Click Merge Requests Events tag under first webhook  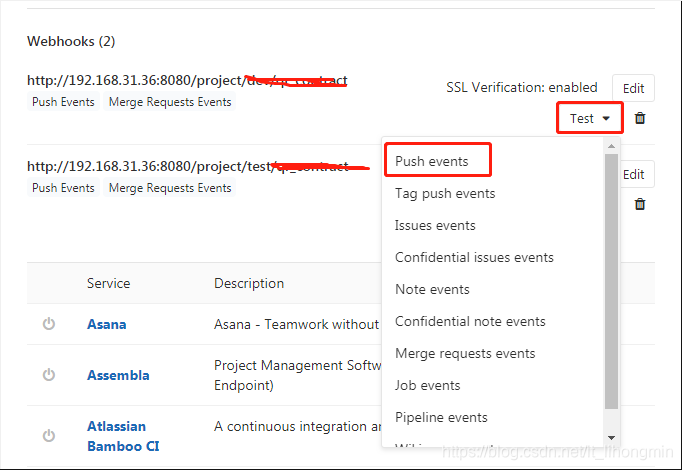[170, 102]
